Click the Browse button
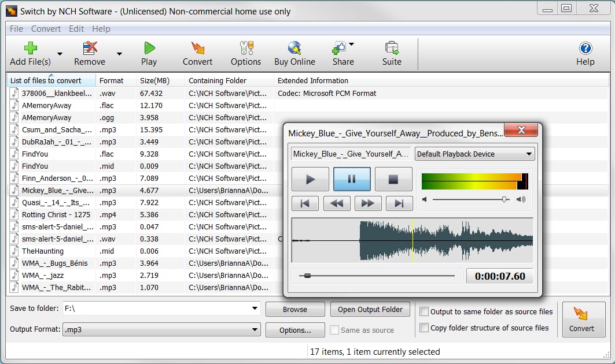The image size is (615, 364). click(x=294, y=310)
